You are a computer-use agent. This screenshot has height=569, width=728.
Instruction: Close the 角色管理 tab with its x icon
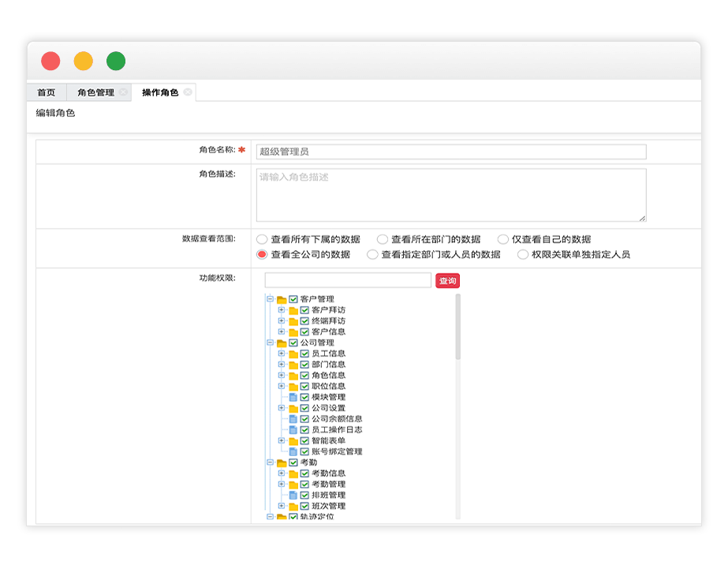(123, 93)
